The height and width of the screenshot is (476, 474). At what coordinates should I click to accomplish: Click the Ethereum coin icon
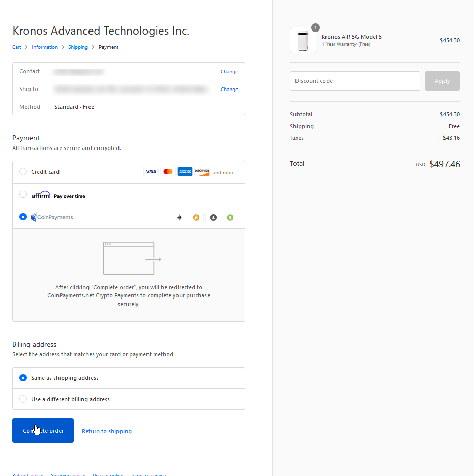[179, 218]
